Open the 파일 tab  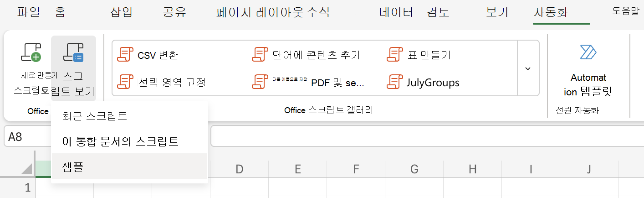coord(29,12)
